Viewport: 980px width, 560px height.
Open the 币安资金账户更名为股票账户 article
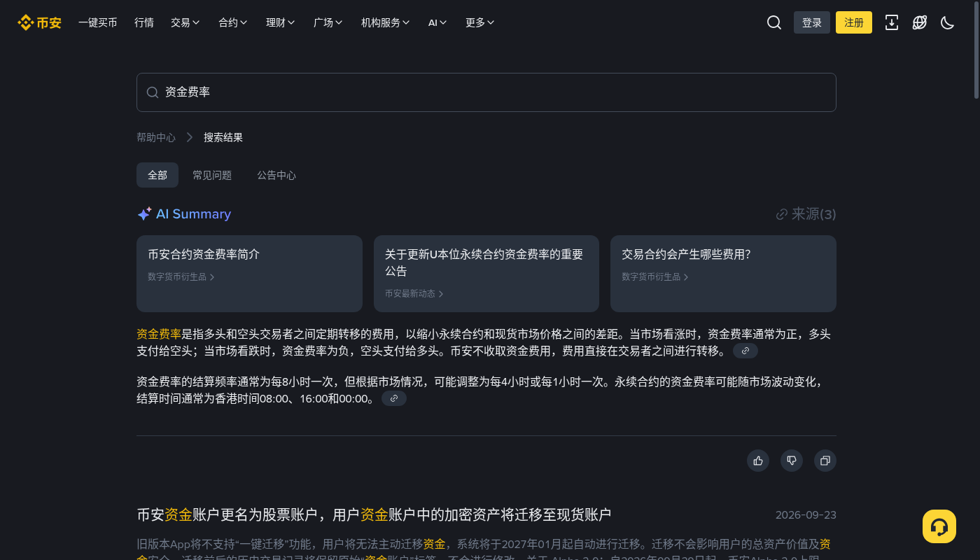374,515
